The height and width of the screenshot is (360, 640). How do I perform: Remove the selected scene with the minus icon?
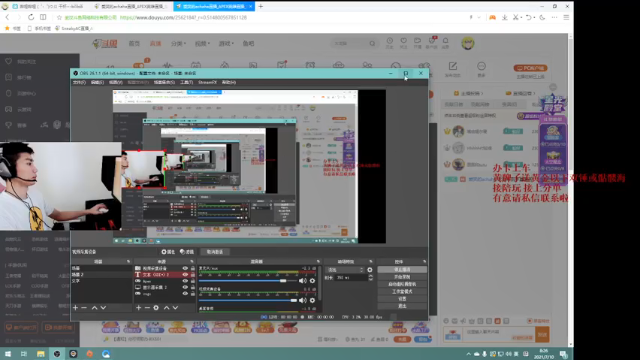click(x=84, y=308)
